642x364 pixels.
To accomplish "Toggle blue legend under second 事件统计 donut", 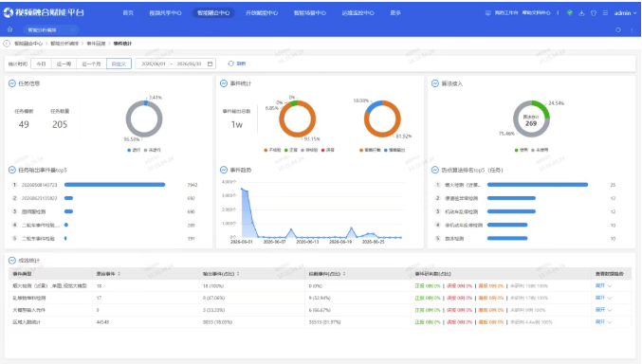I will 394,151.
